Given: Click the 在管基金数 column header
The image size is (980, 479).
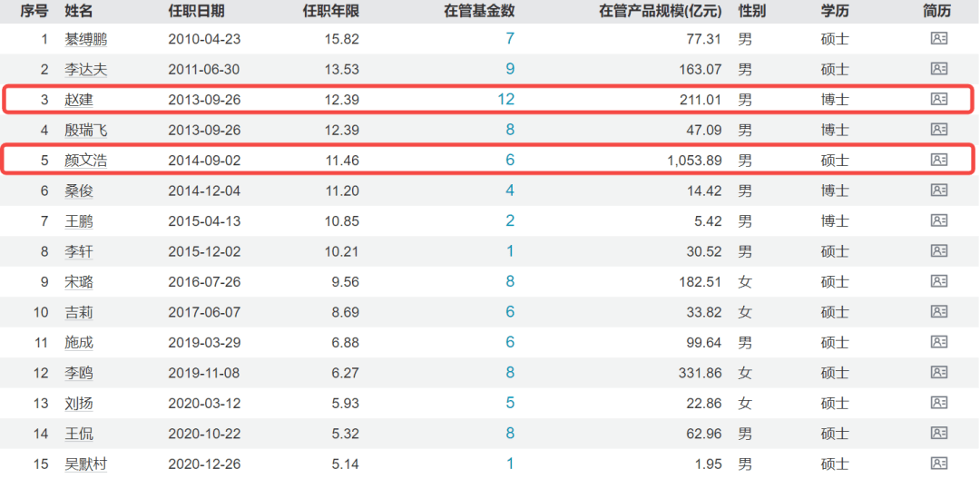Looking at the screenshot, I should [x=478, y=11].
